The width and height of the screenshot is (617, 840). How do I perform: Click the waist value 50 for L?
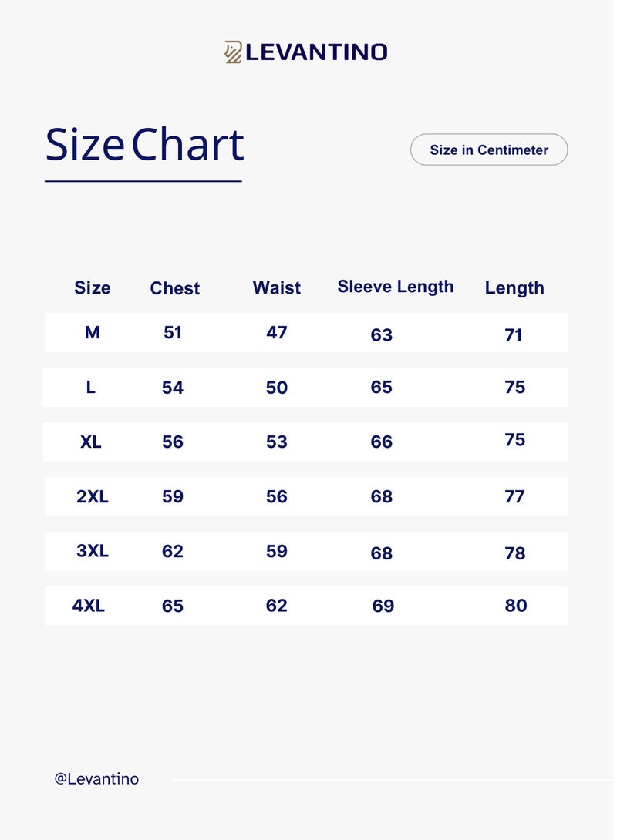[276, 388]
